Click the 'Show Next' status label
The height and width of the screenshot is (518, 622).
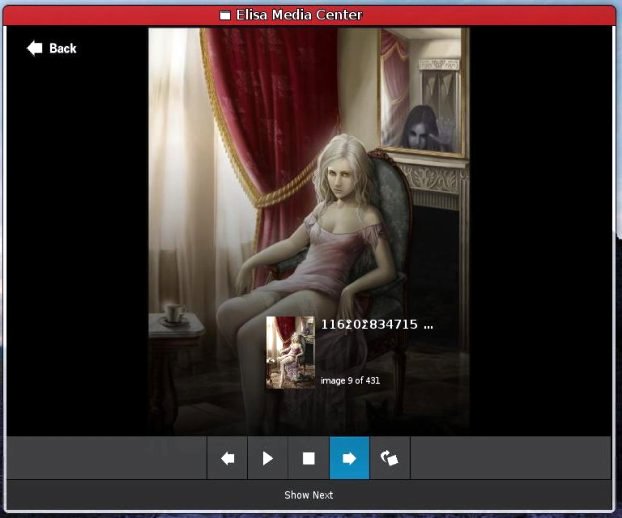point(309,495)
